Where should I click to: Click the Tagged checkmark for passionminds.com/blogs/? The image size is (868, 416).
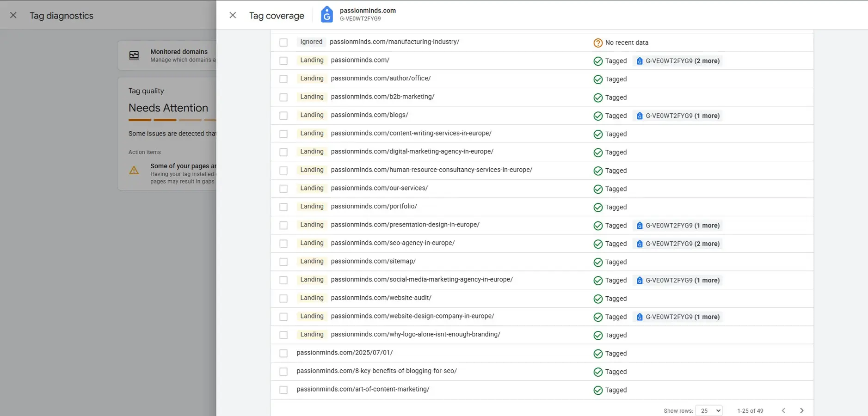598,116
